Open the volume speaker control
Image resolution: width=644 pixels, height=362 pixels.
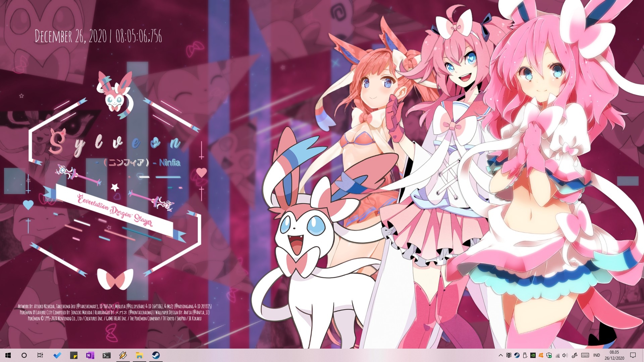coord(565,355)
